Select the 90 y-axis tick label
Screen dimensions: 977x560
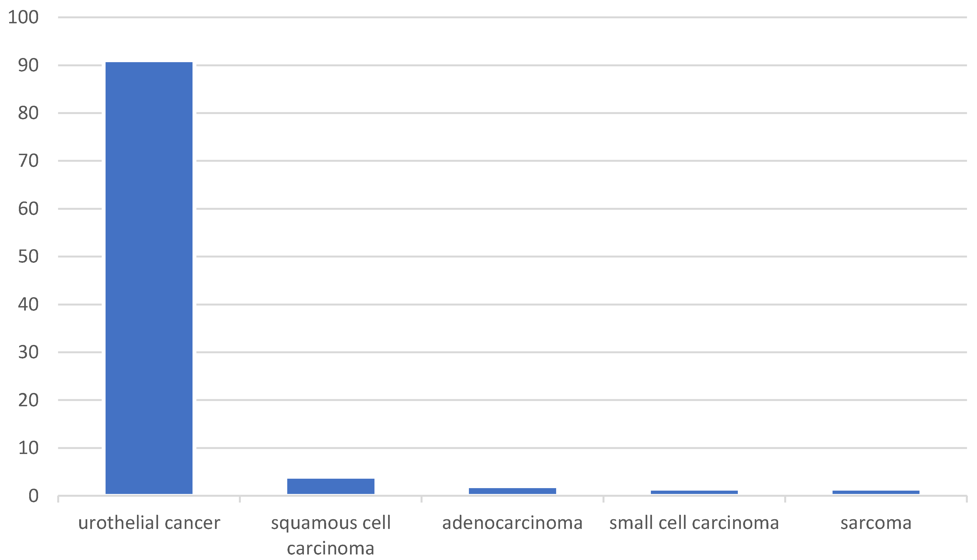(28, 65)
